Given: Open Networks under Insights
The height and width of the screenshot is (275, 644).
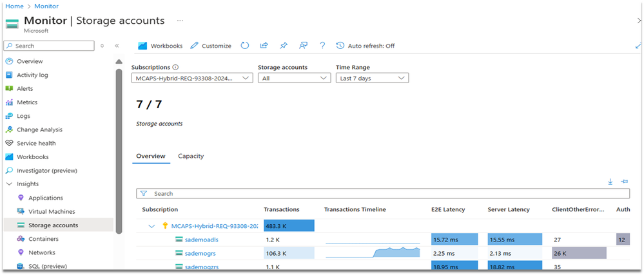Looking at the screenshot, I should pos(41,252).
